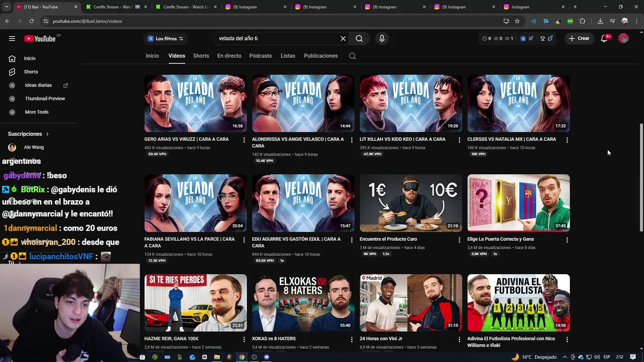
Task: Open the browser downloads icon
Action: [600, 21]
